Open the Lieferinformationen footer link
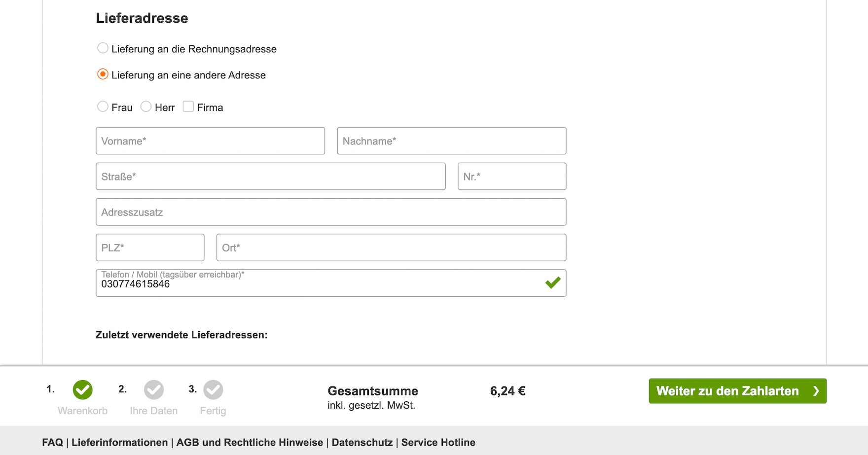The image size is (868, 455). 119,442
